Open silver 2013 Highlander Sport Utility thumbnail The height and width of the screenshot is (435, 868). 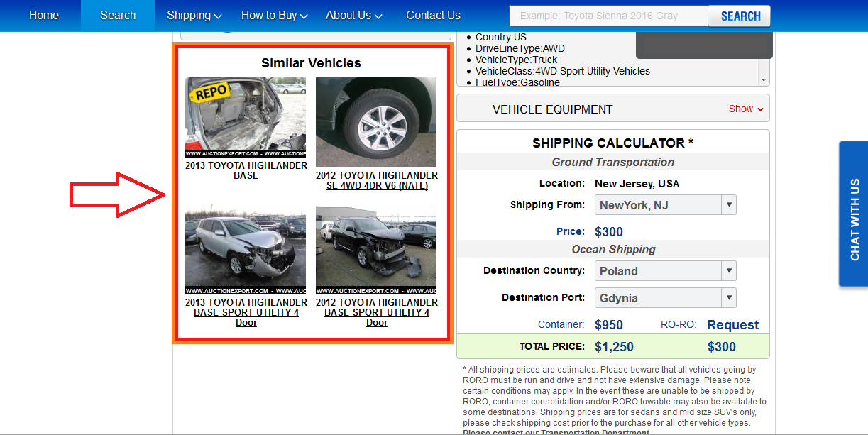pos(246,250)
